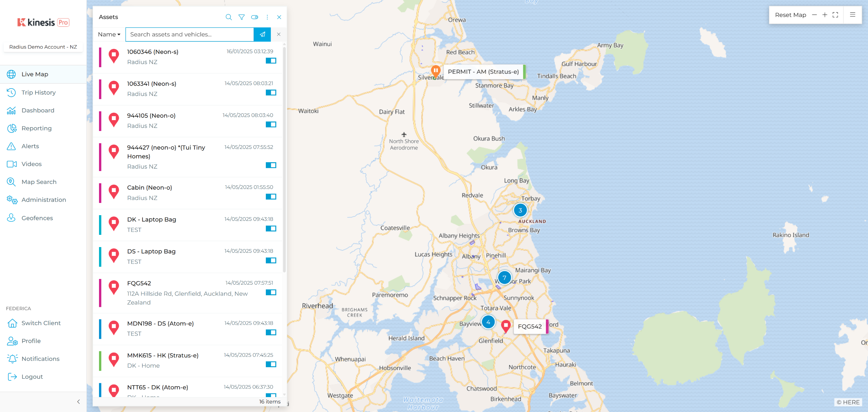Zoom out the map with minus icon

pyautogui.click(x=814, y=15)
